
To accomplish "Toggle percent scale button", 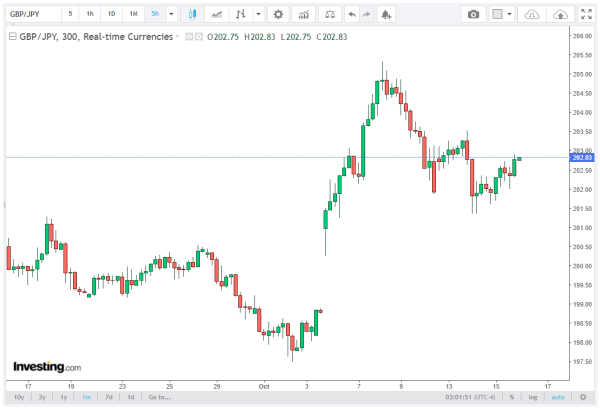I will click(x=511, y=397).
